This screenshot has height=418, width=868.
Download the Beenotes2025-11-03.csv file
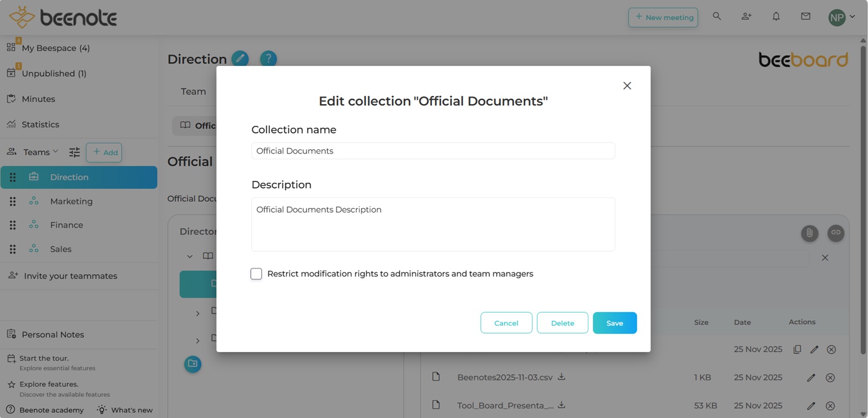tap(561, 376)
